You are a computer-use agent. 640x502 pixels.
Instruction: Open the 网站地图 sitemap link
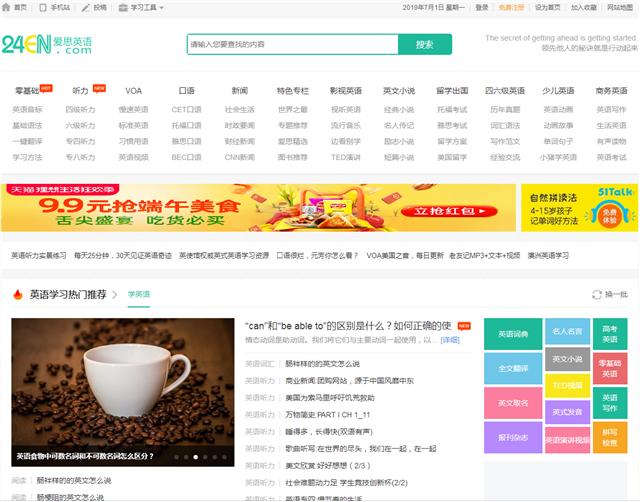pos(620,8)
